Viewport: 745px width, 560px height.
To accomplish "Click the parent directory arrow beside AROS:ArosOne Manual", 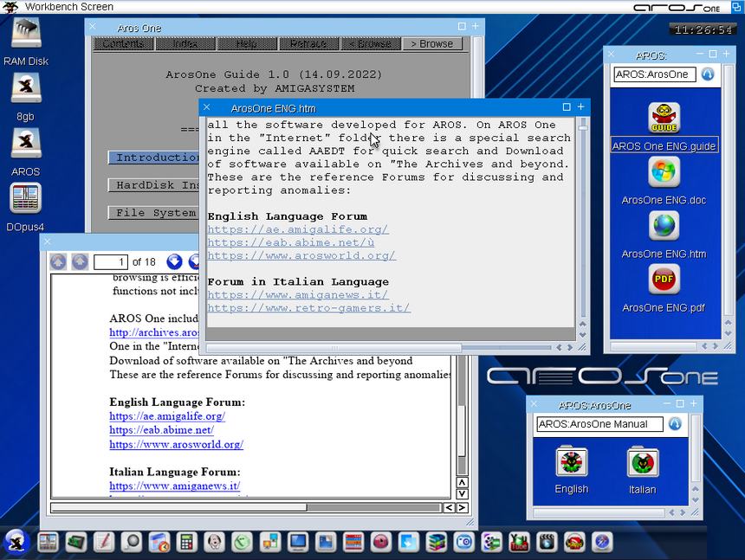I will [x=675, y=424].
